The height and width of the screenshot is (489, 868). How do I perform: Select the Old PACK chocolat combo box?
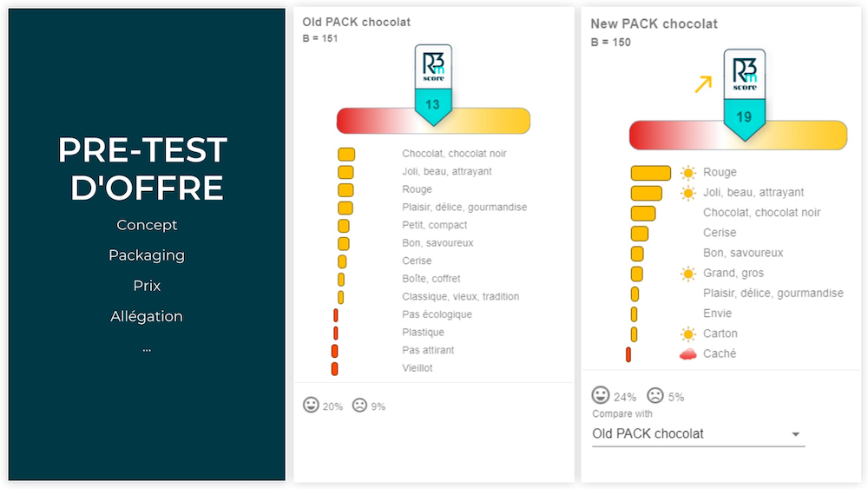pyautogui.click(x=698, y=434)
